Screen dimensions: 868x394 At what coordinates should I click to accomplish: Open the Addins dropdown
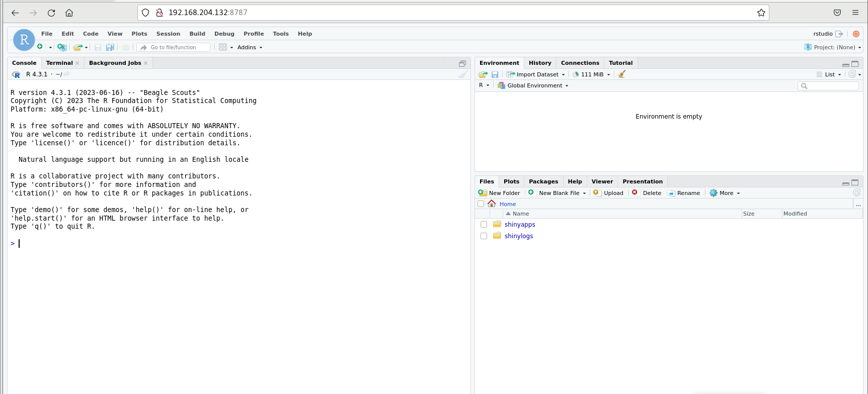250,47
